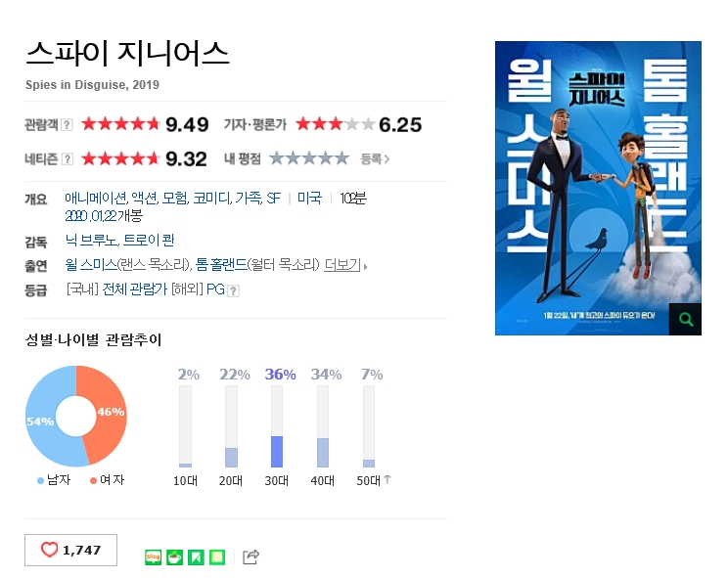
Task: Open the share arrow icon
Action: click(x=250, y=556)
